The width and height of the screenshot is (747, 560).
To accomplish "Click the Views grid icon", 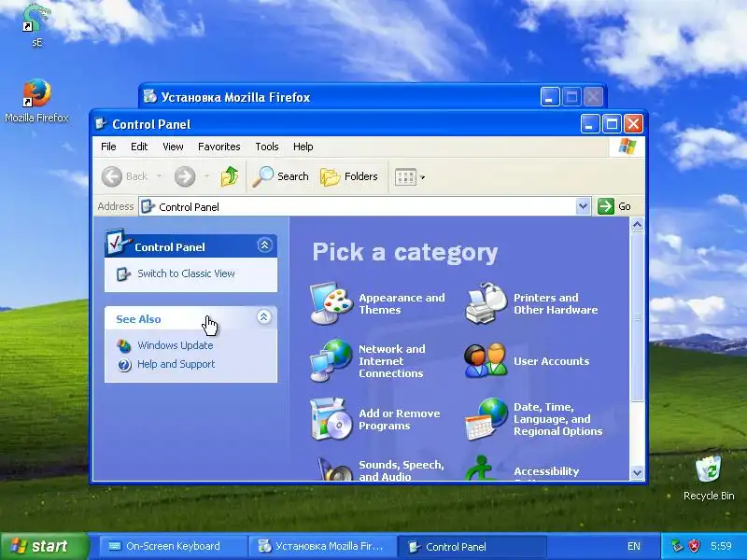I will [405, 177].
